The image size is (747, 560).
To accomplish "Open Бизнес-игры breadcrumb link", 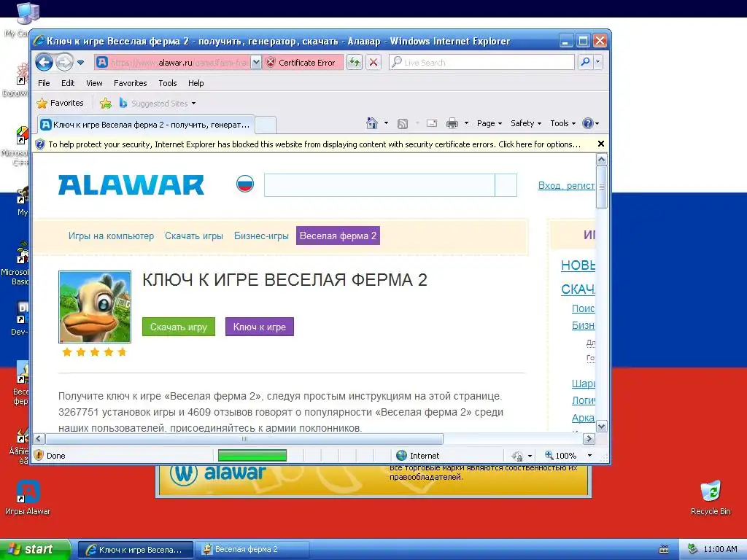I will click(261, 236).
